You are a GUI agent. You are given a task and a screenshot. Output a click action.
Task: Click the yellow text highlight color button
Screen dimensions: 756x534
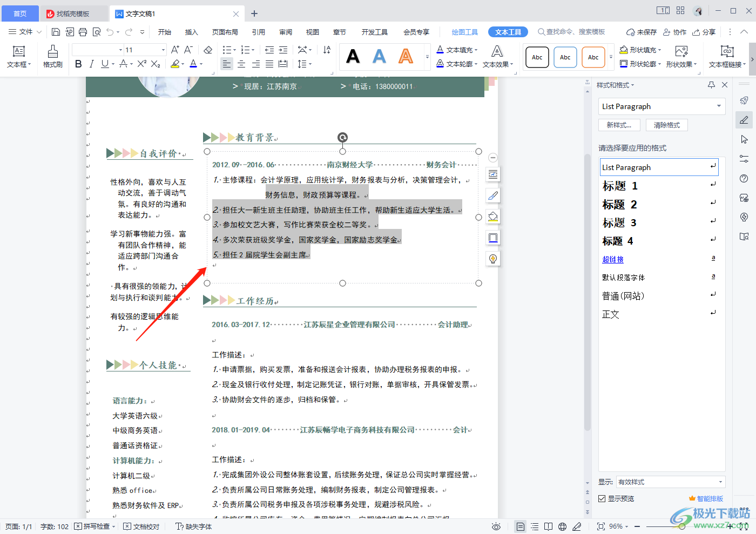point(175,64)
